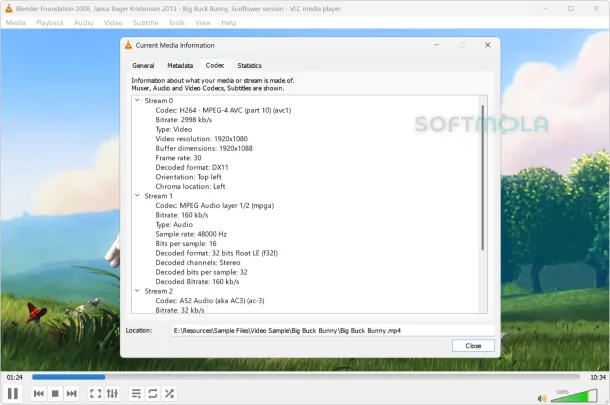The height and width of the screenshot is (405, 610).
Task: Collapse the Stream 1 node
Action: click(137, 196)
